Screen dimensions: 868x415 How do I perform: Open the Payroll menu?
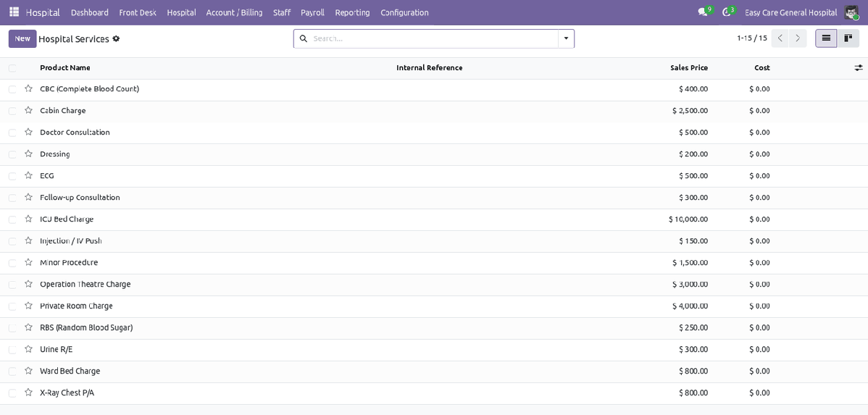click(313, 12)
